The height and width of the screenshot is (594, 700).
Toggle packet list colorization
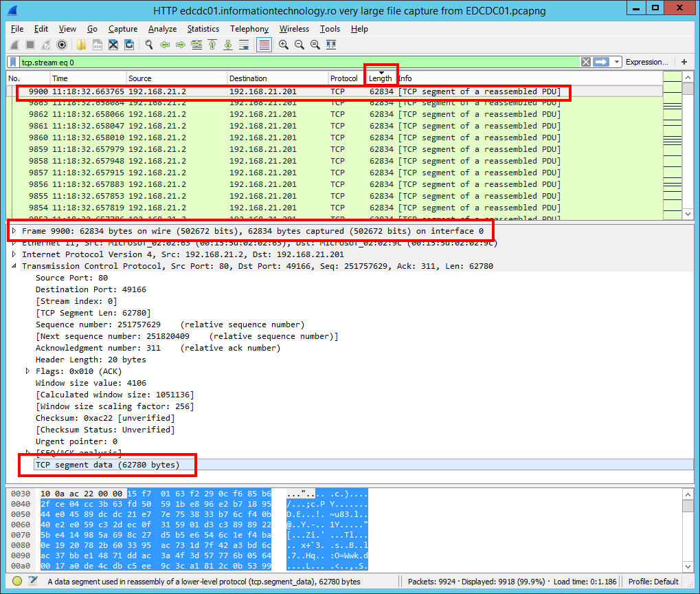[x=264, y=45]
